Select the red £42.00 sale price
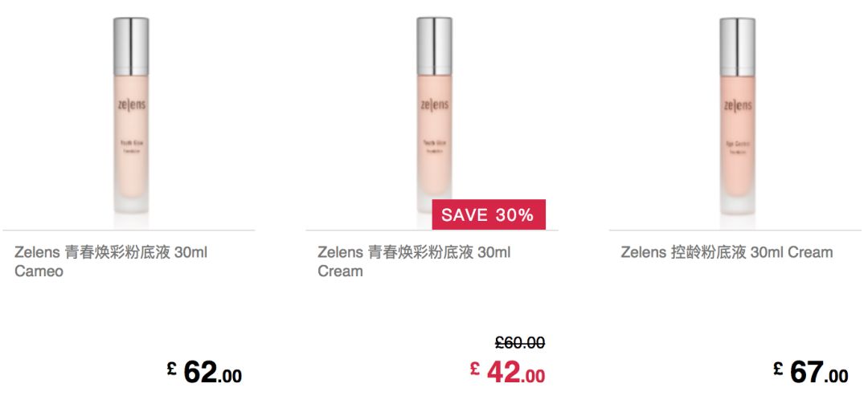Image resolution: width=868 pixels, height=400 pixels. coord(508,372)
